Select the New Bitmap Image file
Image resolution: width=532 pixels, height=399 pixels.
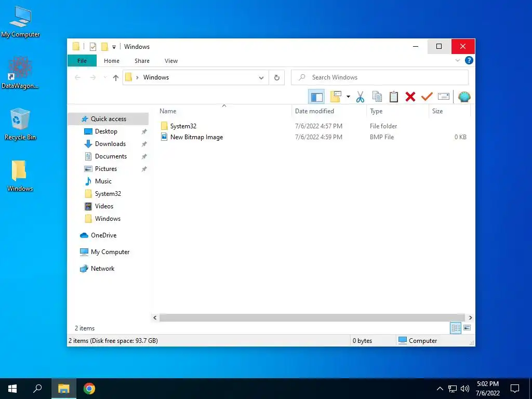pyautogui.click(x=196, y=137)
